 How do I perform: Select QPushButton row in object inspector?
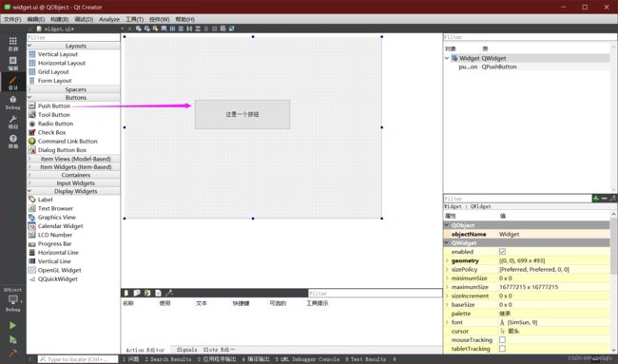(x=527, y=67)
